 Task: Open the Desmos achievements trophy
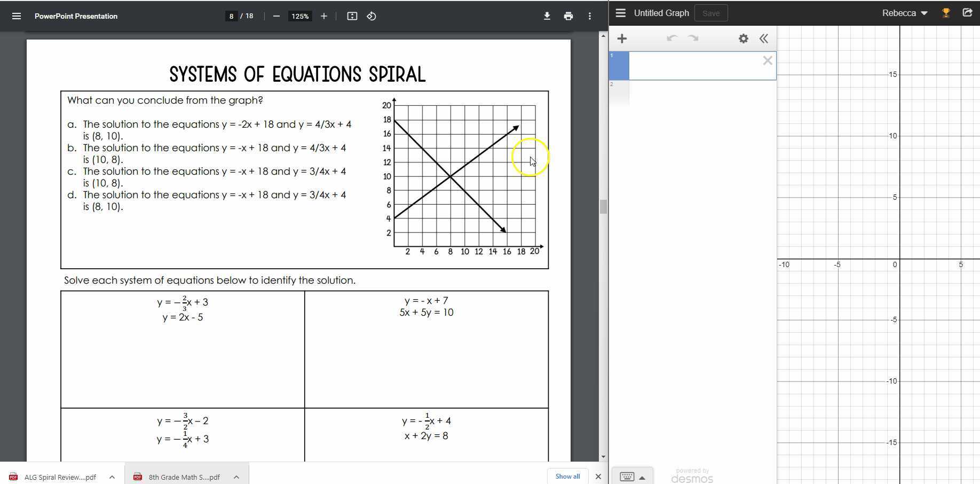pyautogui.click(x=946, y=12)
